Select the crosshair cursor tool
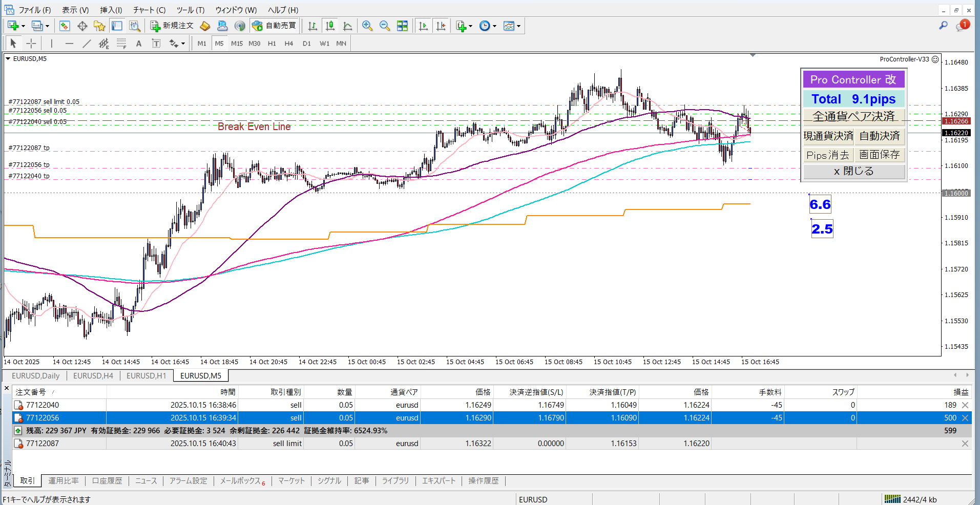Image resolution: width=980 pixels, height=505 pixels. click(31, 44)
